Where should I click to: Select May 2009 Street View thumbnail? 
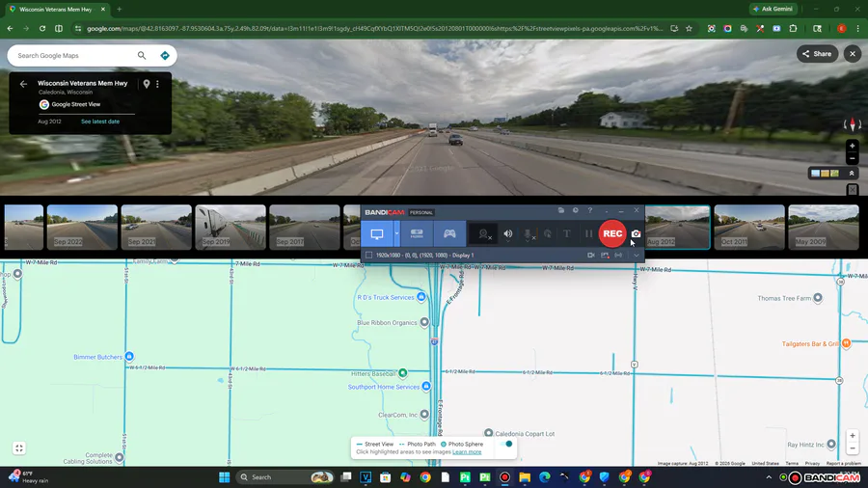pyautogui.click(x=824, y=227)
